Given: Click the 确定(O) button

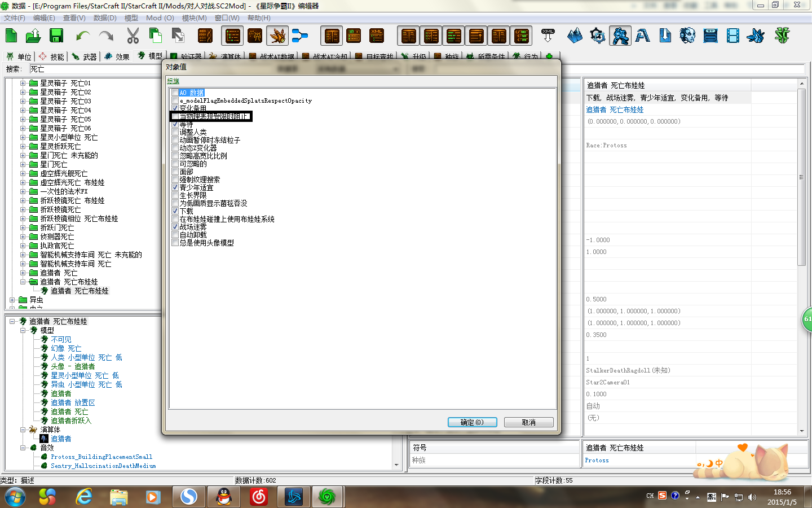Looking at the screenshot, I should [472, 422].
